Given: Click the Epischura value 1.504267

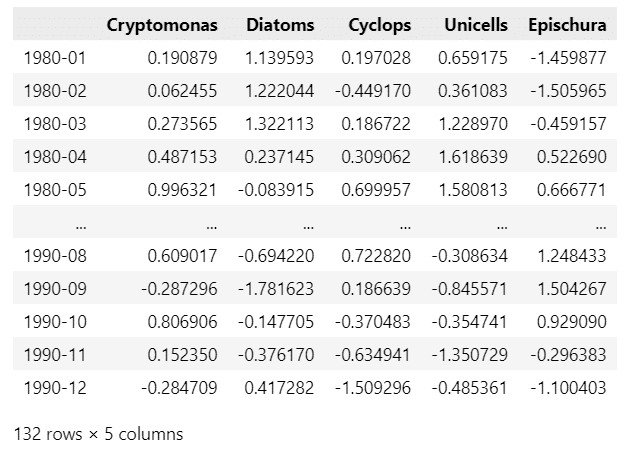Looking at the screenshot, I should coord(572,289).
